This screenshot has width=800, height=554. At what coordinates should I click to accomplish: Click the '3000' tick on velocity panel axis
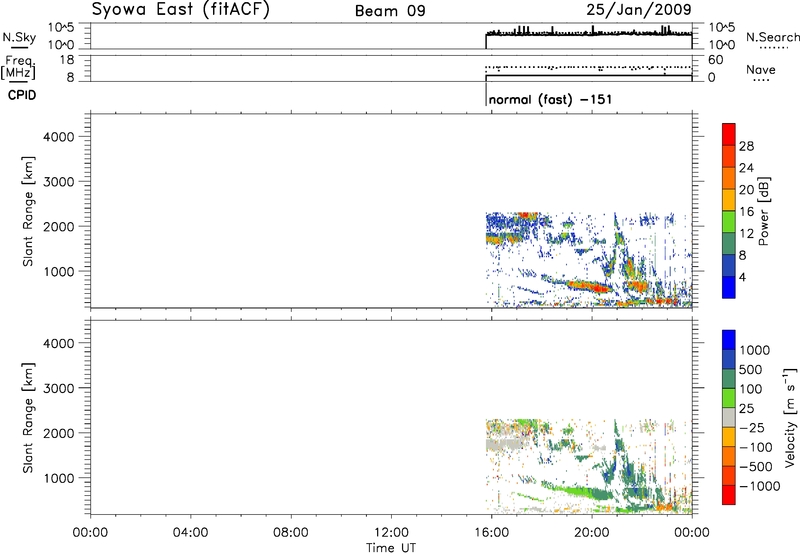pos(58,388)
